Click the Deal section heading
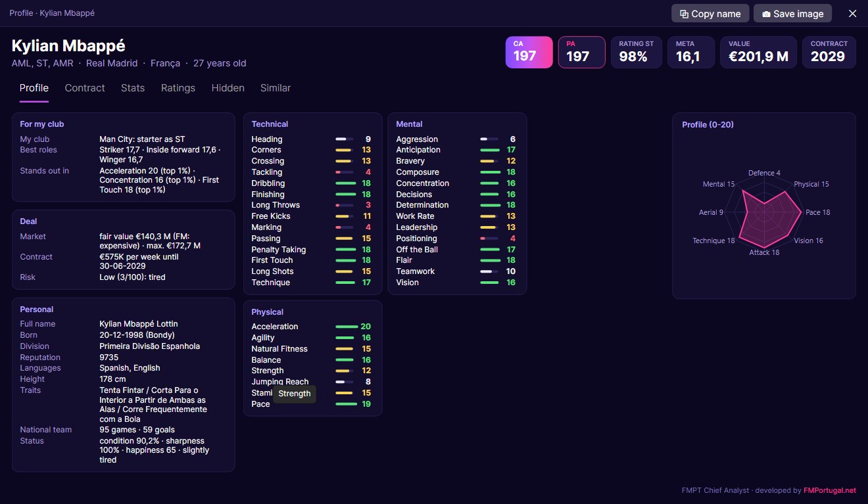Screen dimensions: 868x504 click(x=28, y=221)
